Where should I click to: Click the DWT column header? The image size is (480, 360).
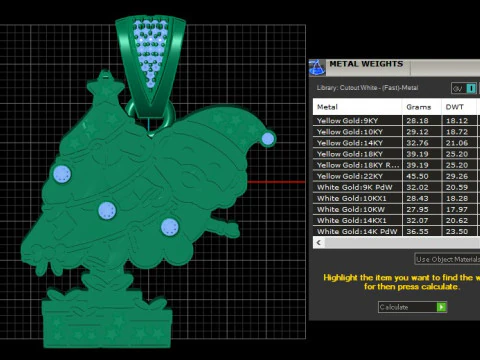pyautogui.click(x=459, y=107)
